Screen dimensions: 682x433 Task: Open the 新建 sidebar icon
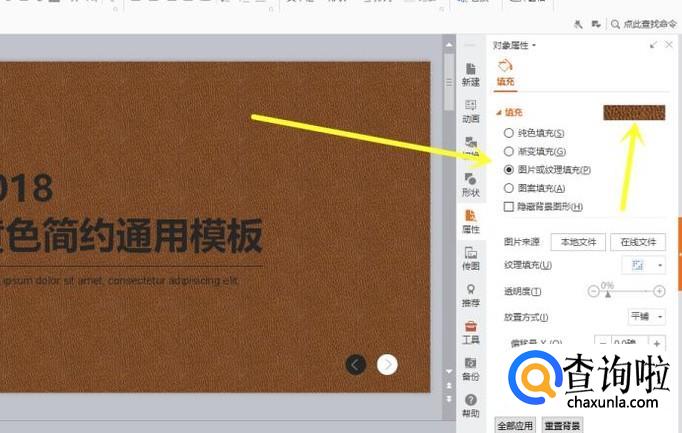click(x=470, y=73)
